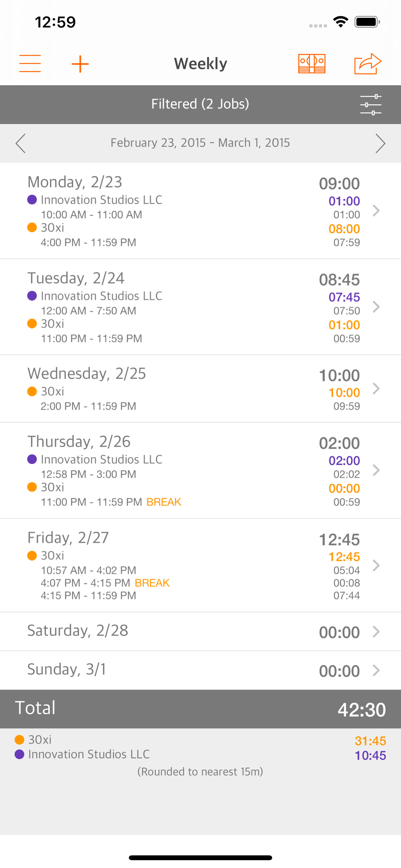The width and height of the screenshot is (401, 868).
Task: Go to next week arrow
Action: [380, 143]
